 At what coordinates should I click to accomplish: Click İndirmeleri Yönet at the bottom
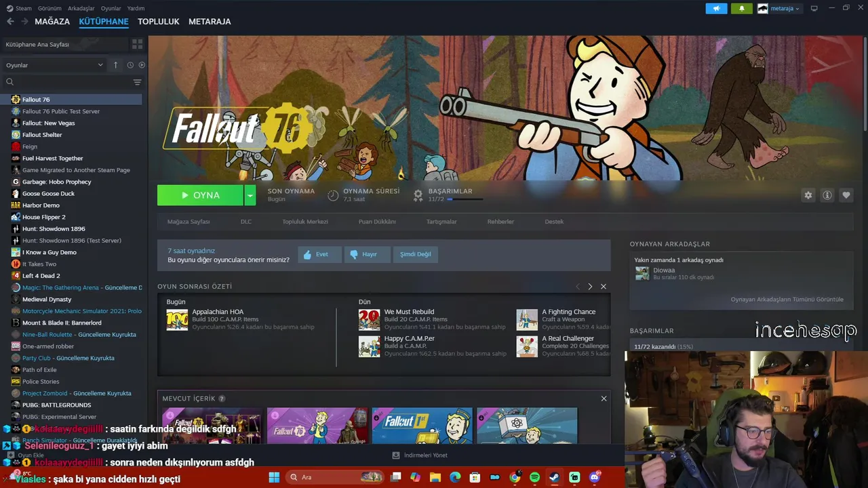click(420, 455)
